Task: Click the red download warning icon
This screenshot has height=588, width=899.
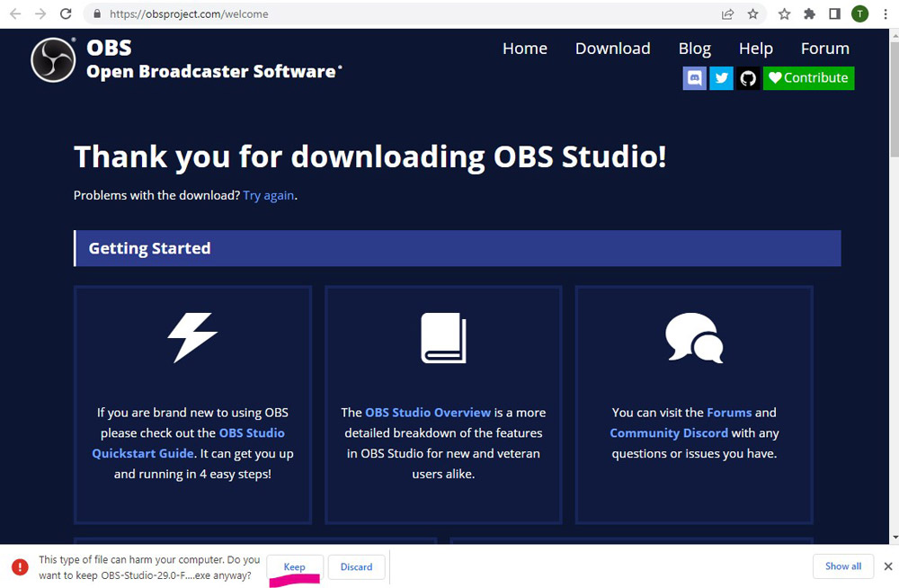Action: 20,566
